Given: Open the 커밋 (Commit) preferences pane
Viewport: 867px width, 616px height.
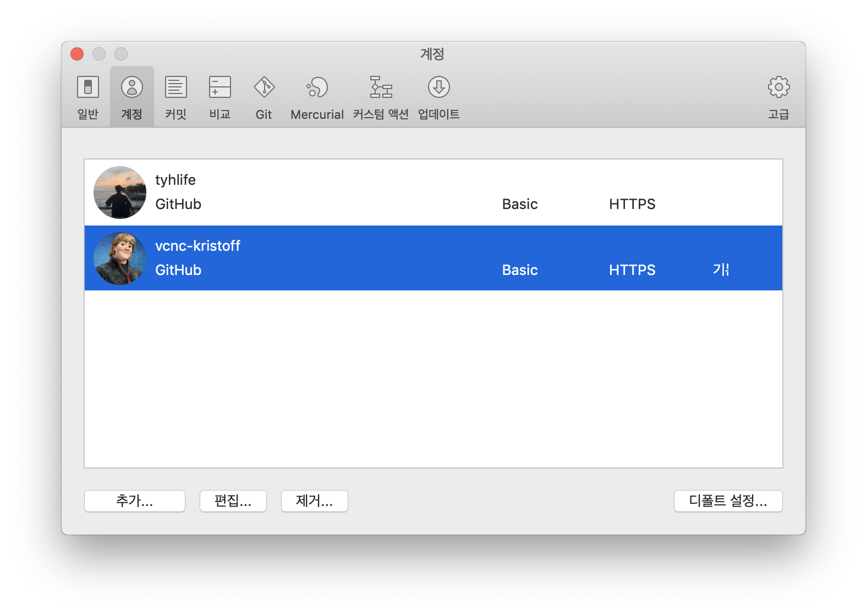Looking at the screenshot, I should point(176,97).
